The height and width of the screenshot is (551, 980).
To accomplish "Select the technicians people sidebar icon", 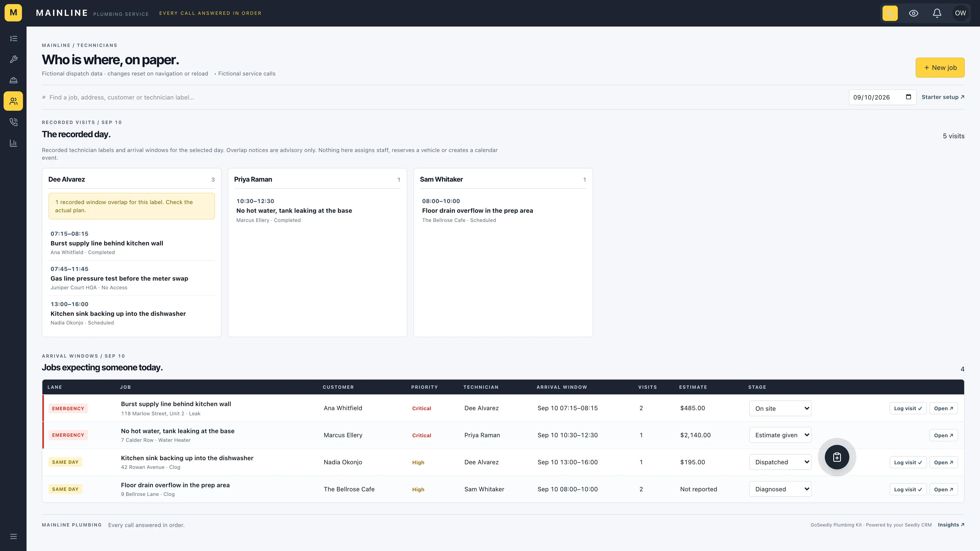I will click(x=13, y=101).
